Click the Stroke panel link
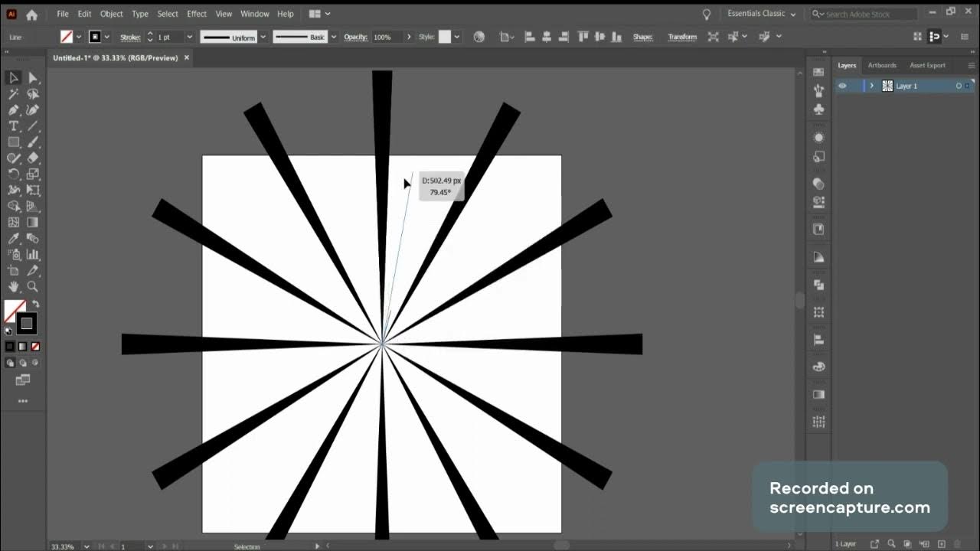980x551 pixels. coord(130,37)
